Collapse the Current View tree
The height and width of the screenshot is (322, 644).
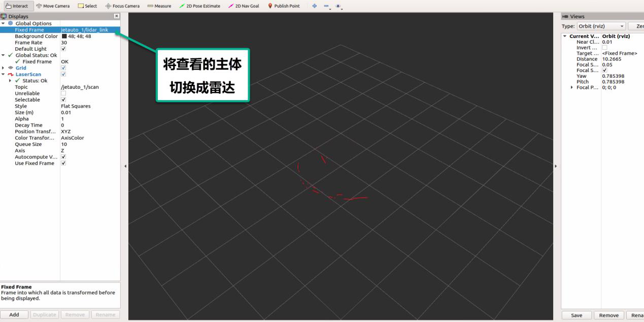pyautogui.click(x=565, y=36)
